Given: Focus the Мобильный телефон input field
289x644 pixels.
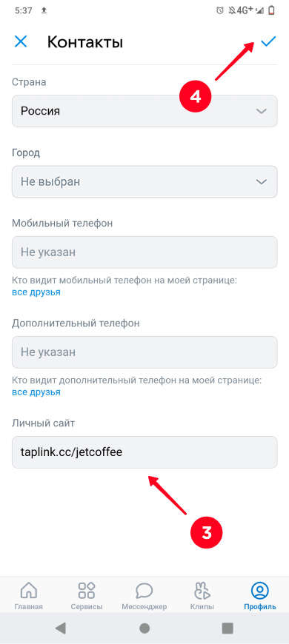Looking at the screenshot, I should (x=144, y=252).
